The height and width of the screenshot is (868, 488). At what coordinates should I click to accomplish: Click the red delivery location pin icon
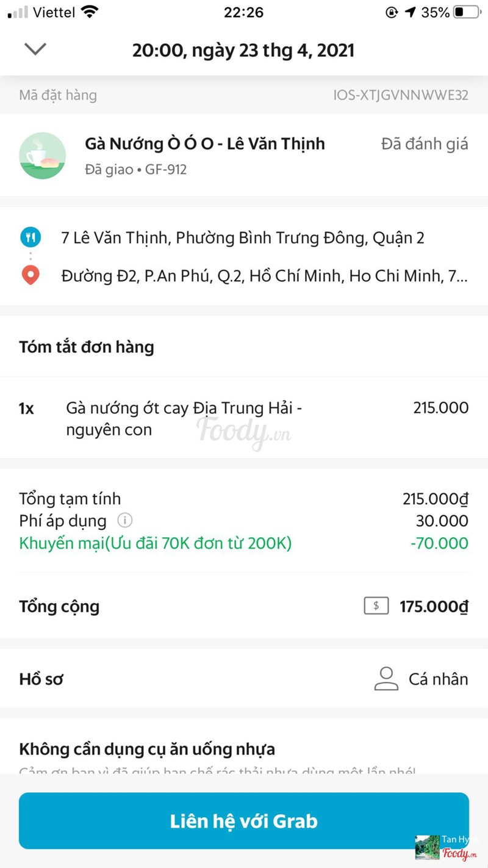(x=30, y=276)
